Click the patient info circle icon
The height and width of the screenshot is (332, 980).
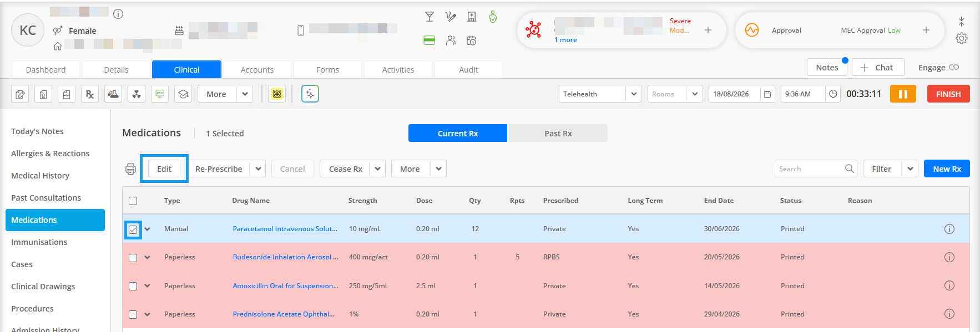(x=118, y=14)
